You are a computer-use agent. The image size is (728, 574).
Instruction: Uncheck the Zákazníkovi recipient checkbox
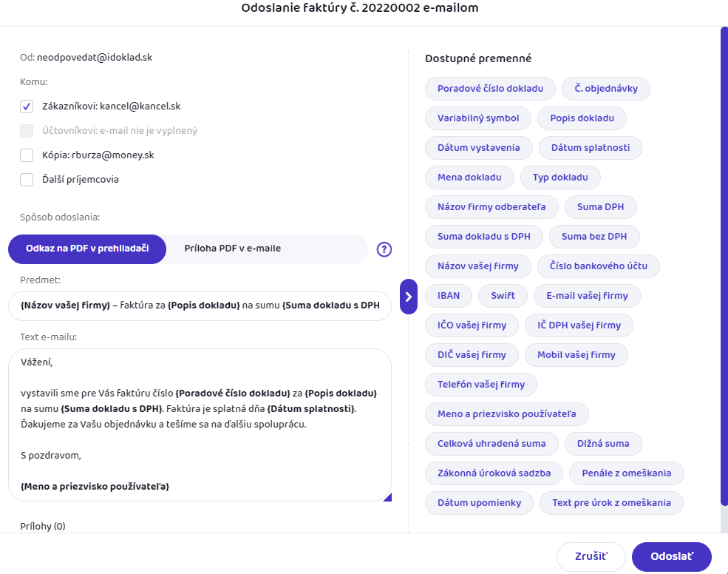tap(27, 107)
